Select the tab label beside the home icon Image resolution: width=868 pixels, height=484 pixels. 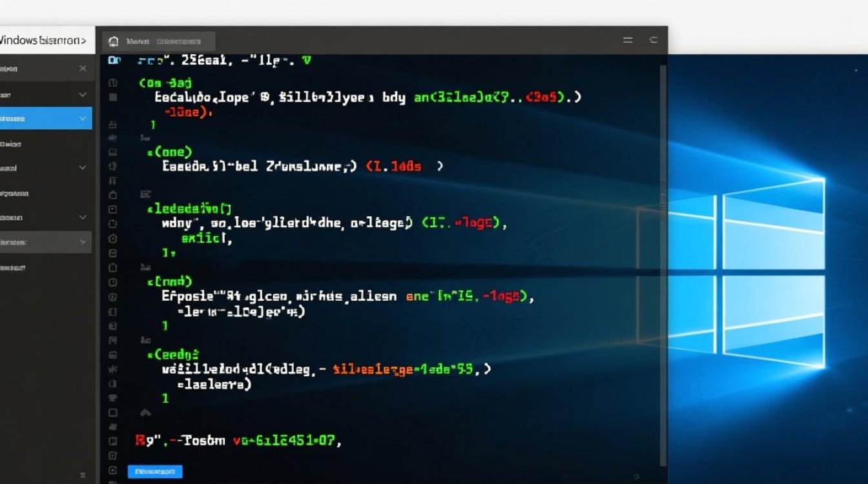click(x=155, y=41)
